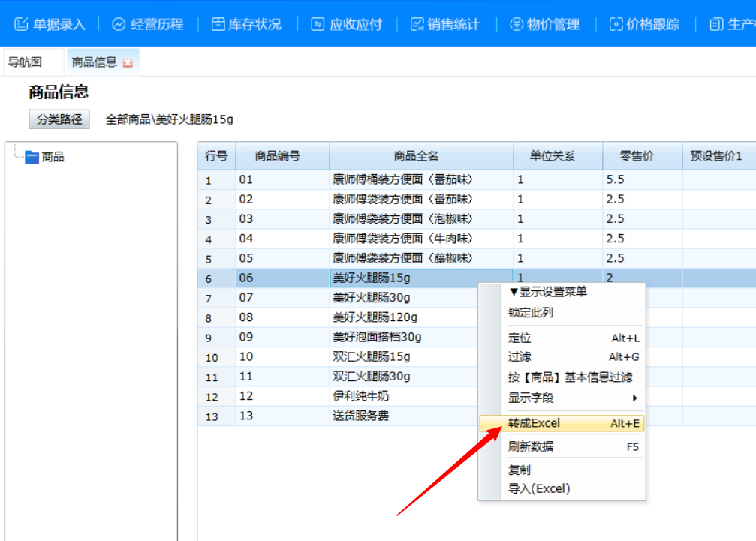Close the 商品信息 tab

[x=128, y=63]
